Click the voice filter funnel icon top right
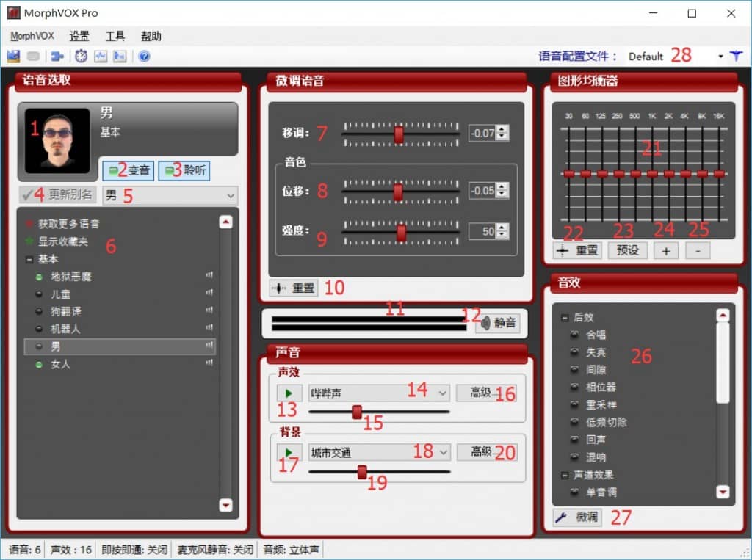Viewport: 752px width, 560px height. pos(737,55)
